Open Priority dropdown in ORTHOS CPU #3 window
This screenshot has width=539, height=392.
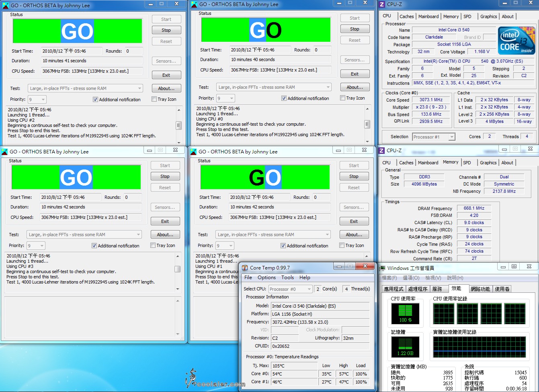pos(36,245)
